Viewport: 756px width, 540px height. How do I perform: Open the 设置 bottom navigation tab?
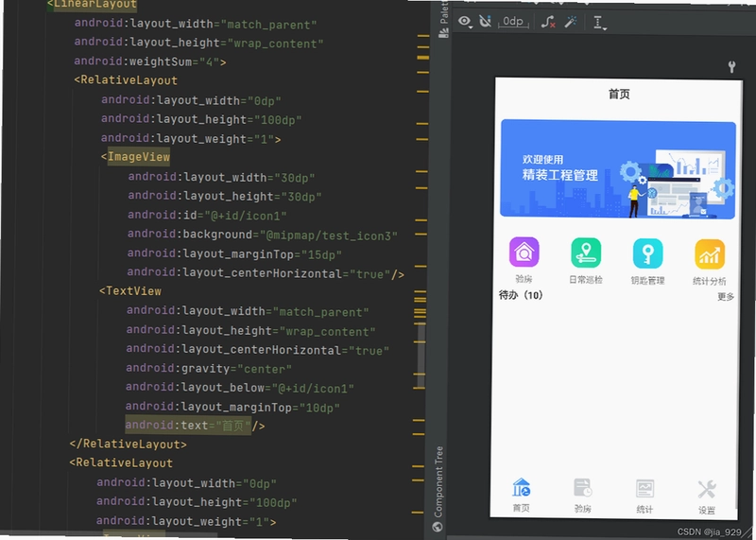[x=707, y=497]
